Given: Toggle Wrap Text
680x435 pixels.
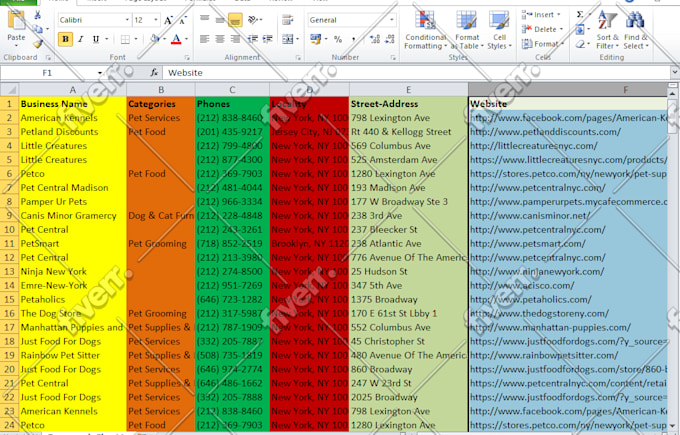Looking at the screenshot, I should click(287, 20).
